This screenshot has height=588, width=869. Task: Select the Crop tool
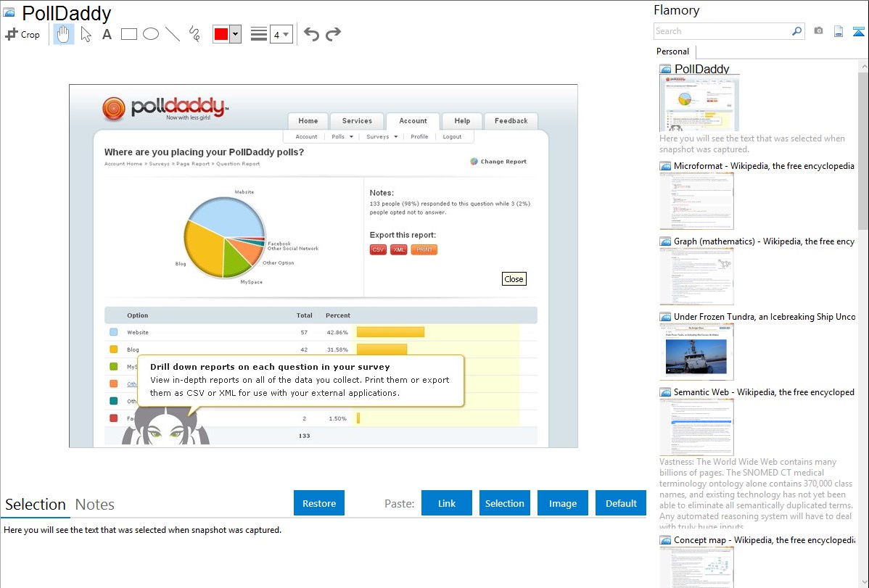[22, 34]
